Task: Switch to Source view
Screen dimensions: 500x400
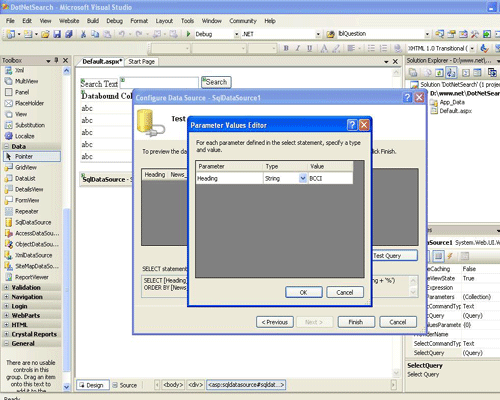Action: [x=125, y=385]
